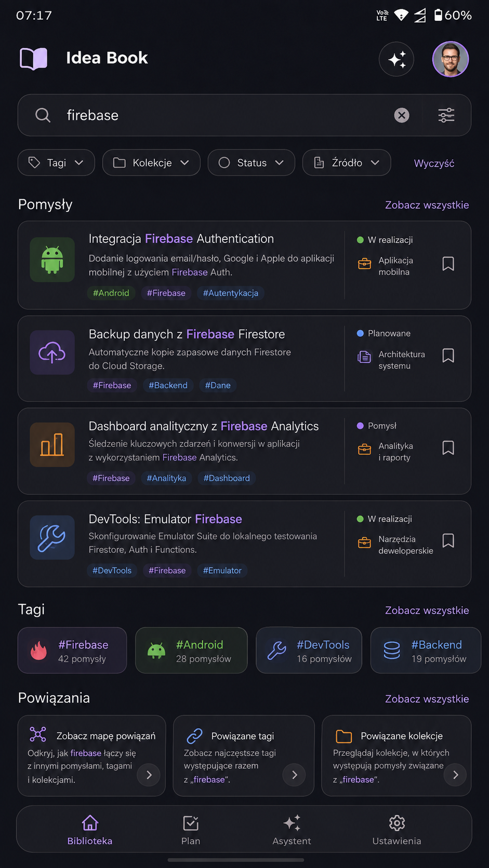Image resolution: width=489 pixels, height=868 pixels.
Task: Switch to the Plan tab
Action: [x=191, y=830]
